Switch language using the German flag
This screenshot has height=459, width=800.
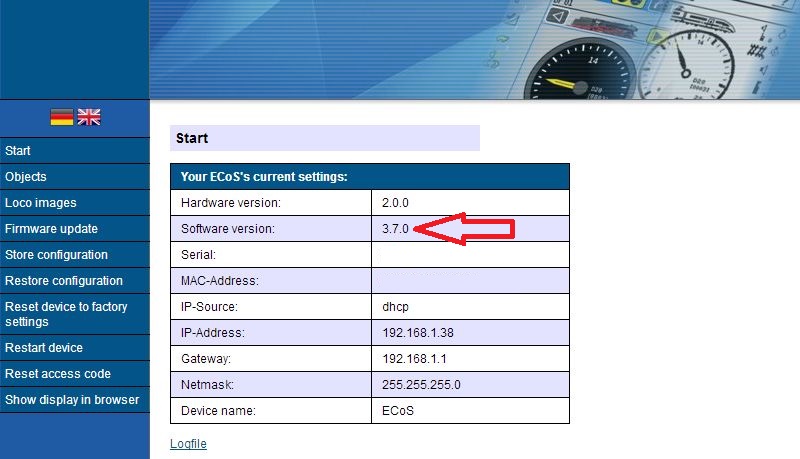(62, 117)
